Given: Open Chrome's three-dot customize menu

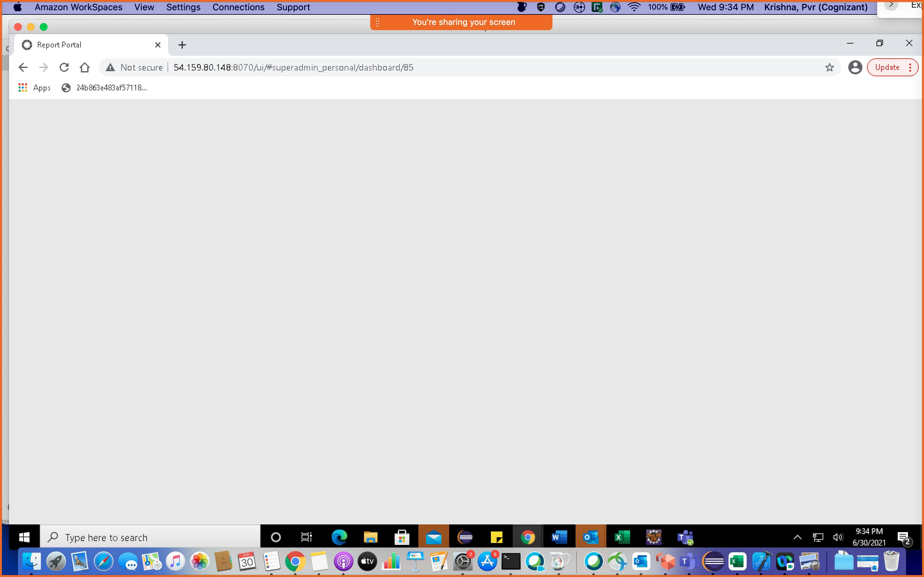Looking at the screenshot, I should click(x=910, y=67).
